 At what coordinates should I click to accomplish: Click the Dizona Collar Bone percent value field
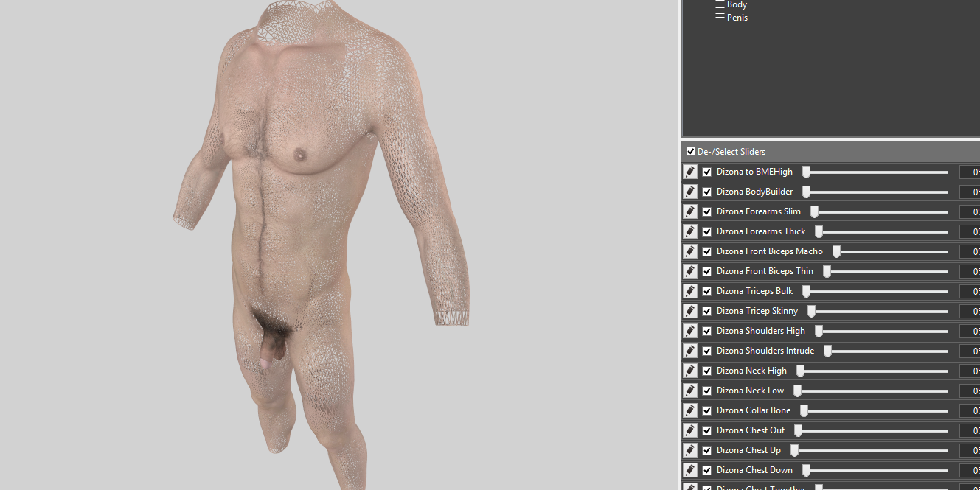[x=970, y=410]
